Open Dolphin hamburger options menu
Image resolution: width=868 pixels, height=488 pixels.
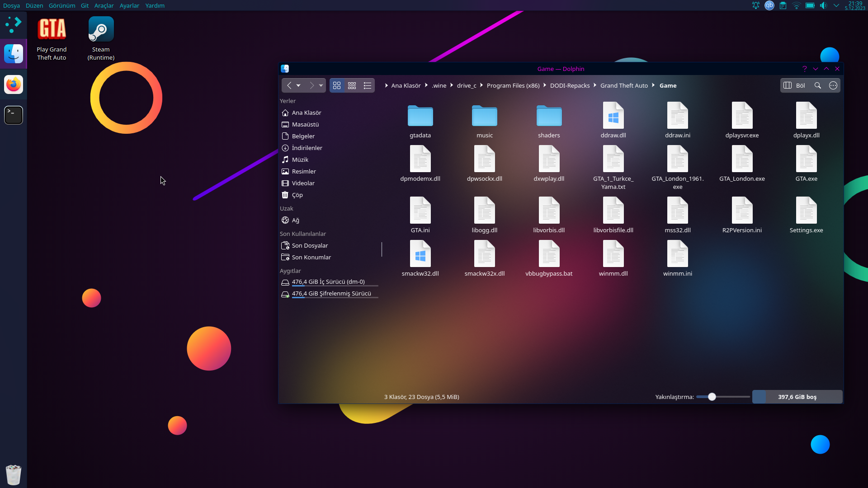pyautogui.click(x=833, y=85)
